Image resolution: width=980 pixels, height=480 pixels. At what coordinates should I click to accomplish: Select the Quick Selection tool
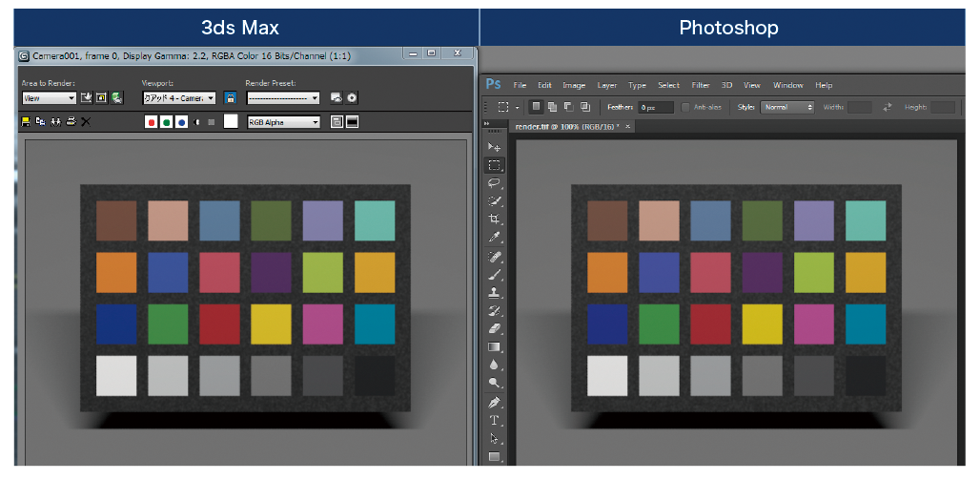pyautogui.click(x=495, y=201)
